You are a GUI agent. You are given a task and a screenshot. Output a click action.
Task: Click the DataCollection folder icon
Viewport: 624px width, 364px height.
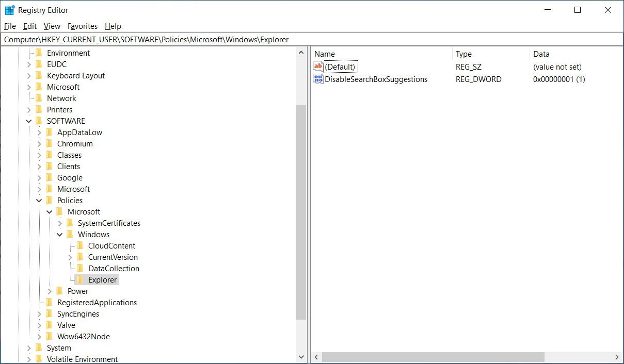point(81,268)
